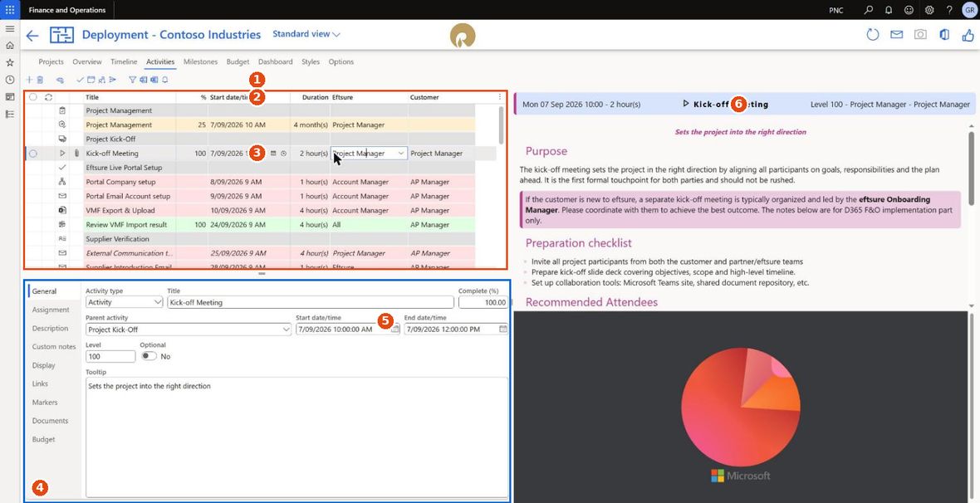Open Recent items clock in the sidebar
Viewport: 980px width, 503px height.
(x=10, y=80)
